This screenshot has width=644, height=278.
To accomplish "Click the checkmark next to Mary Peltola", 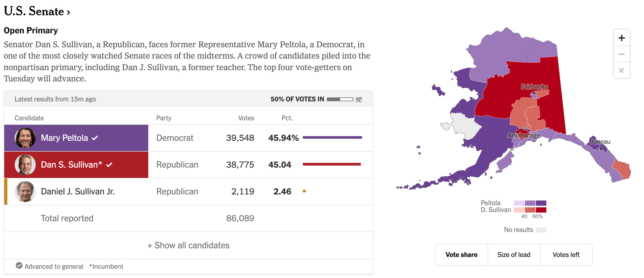I will click(95, 138).
